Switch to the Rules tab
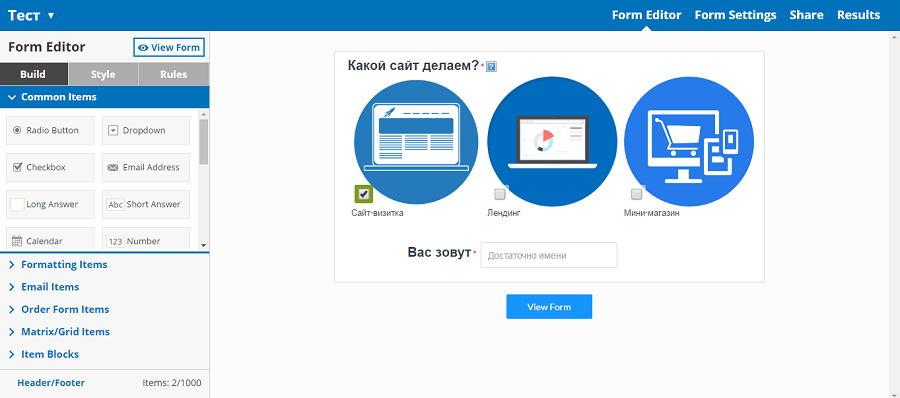 point(173,74)
